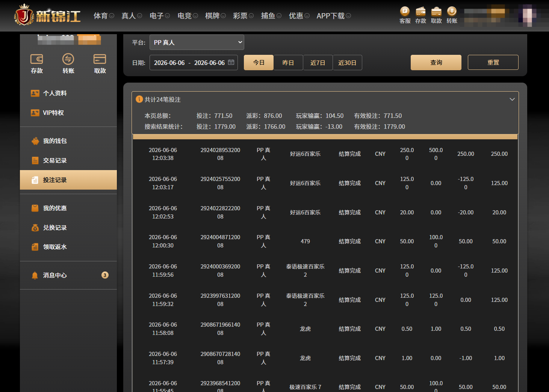This screenshot has height=392, width=549.
Task: Click order number 292402575520008
Action: coord(220,183)
